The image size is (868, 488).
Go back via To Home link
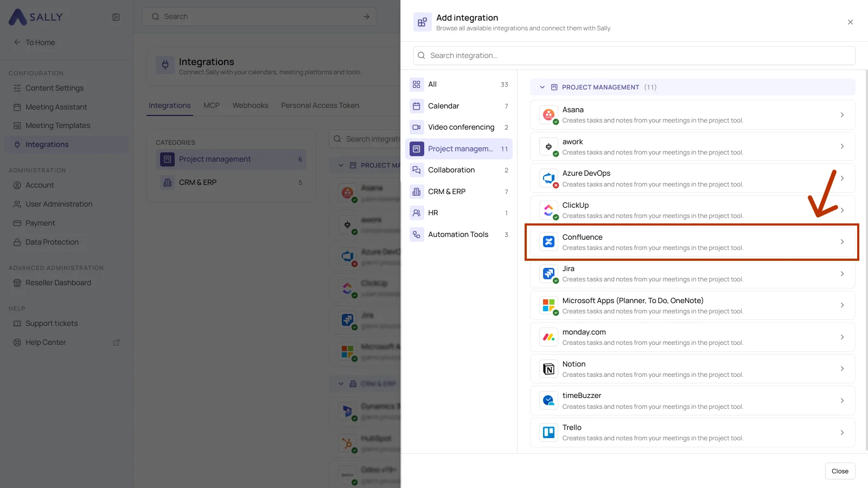point(35,42)
